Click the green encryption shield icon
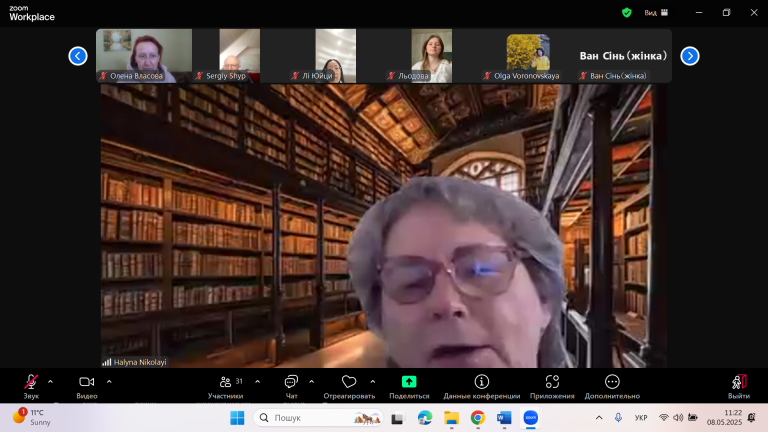The height and width of the screenshot is (432, 768). point(626,13)
